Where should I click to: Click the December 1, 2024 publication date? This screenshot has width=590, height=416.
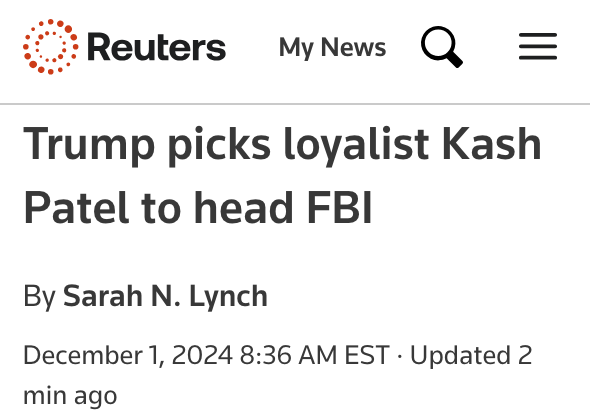tap(128, 355)
